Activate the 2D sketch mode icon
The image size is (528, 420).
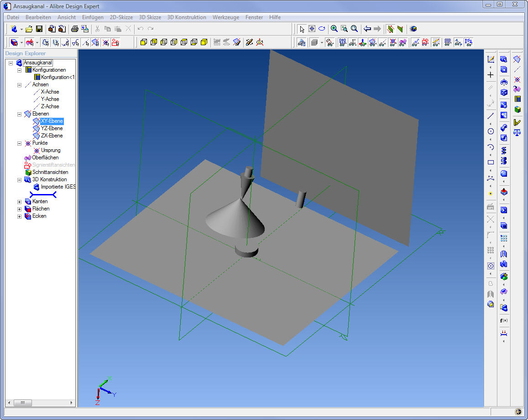coord(491,59)
